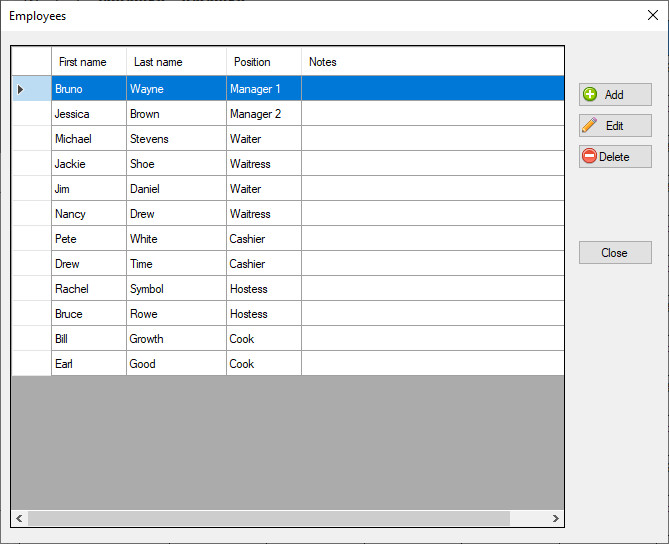
Task: Click the Position column header
Action: pyautogui.click(x=264, y=62)
